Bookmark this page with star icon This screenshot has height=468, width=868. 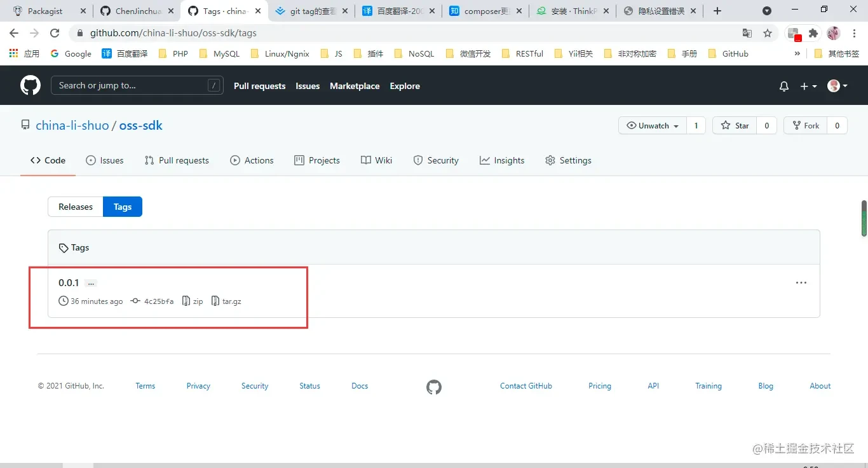tap(768, 33)
